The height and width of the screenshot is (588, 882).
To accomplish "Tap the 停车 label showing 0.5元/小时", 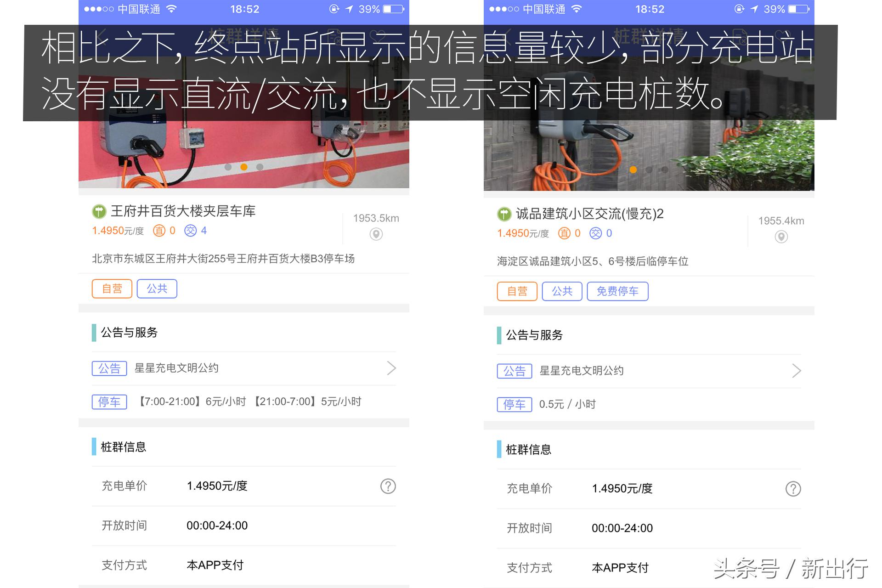I will click(x=514, y=404).
